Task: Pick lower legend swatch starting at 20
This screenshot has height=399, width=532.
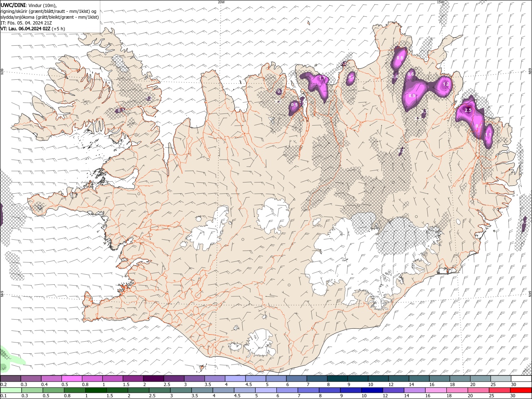Action: pos(478,390)
